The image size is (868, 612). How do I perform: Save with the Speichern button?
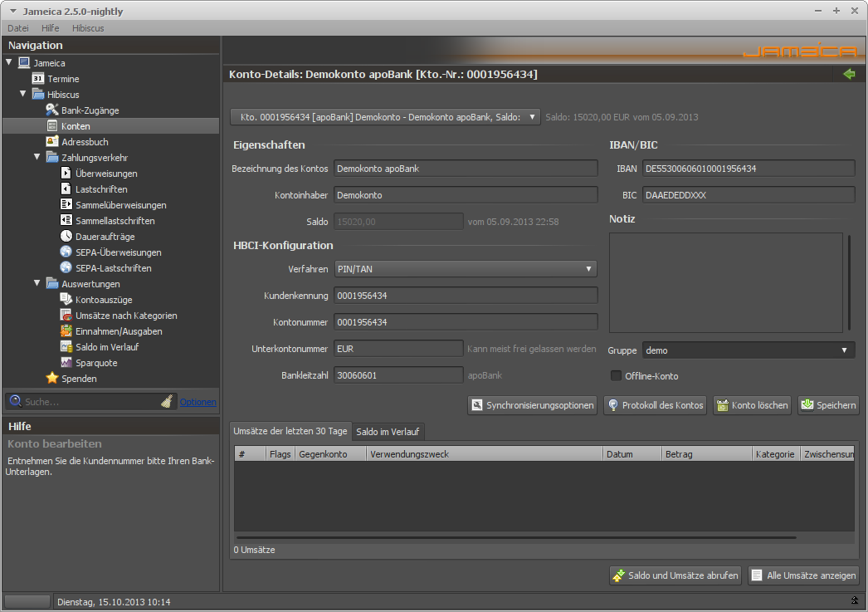coord(828,405)
